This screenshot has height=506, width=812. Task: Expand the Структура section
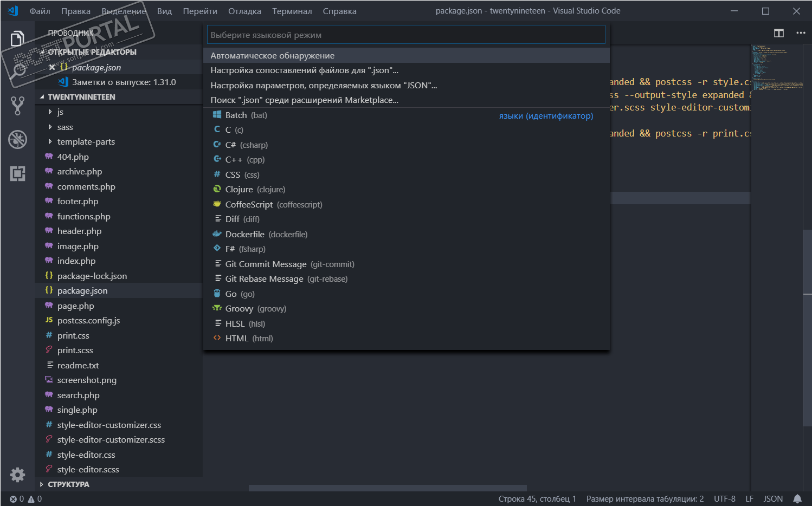(68, 484)
